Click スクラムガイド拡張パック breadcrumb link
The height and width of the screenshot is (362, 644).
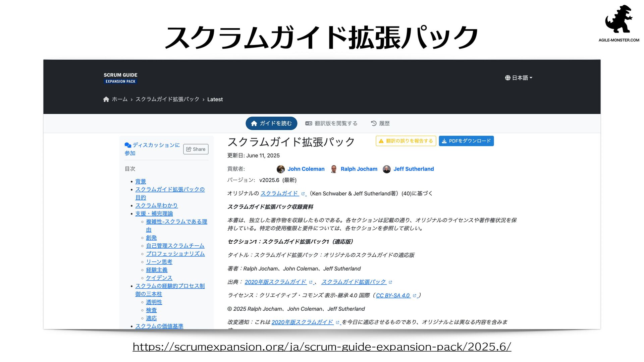tap(167, 99)
